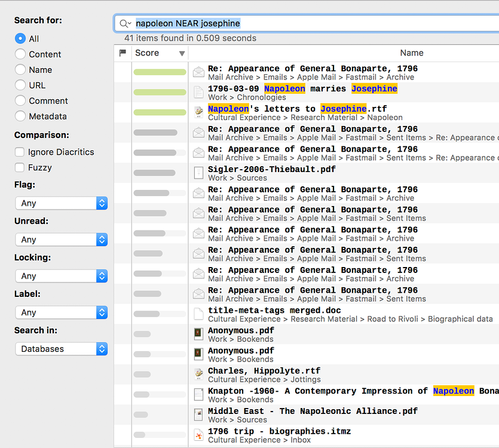The height and width of the screenshot is (448, 499).
Task: Click the 'Cultural Experience > Jottings' location path
Action: coord(265,379)
